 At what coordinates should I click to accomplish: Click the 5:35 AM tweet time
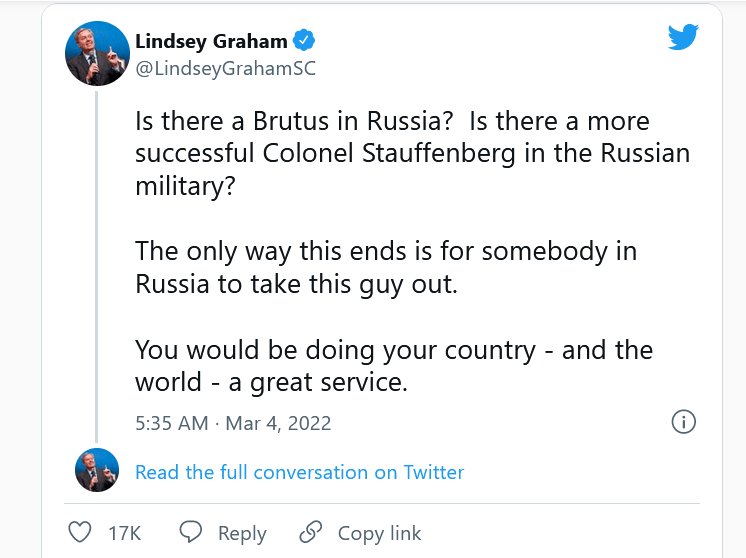click(171, 423)
